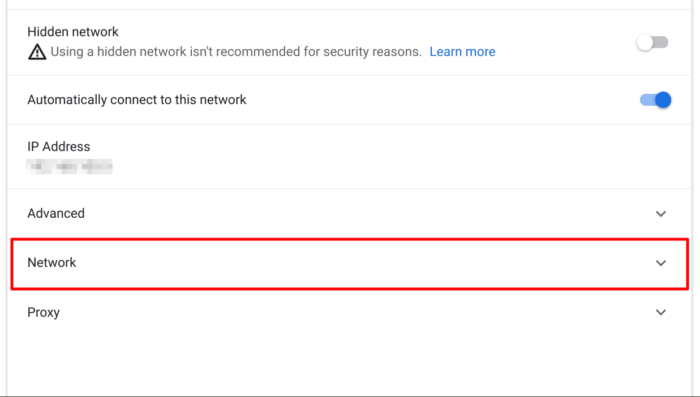Enable the Hidden network toggle
Screen dimensions: 700x397
(652, 42)
